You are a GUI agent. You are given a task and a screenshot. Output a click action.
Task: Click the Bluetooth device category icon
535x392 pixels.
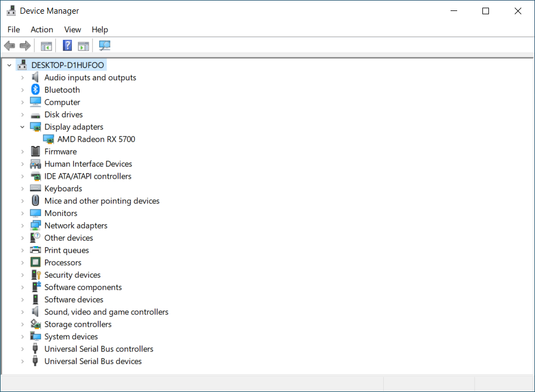[x=35, y=89]
